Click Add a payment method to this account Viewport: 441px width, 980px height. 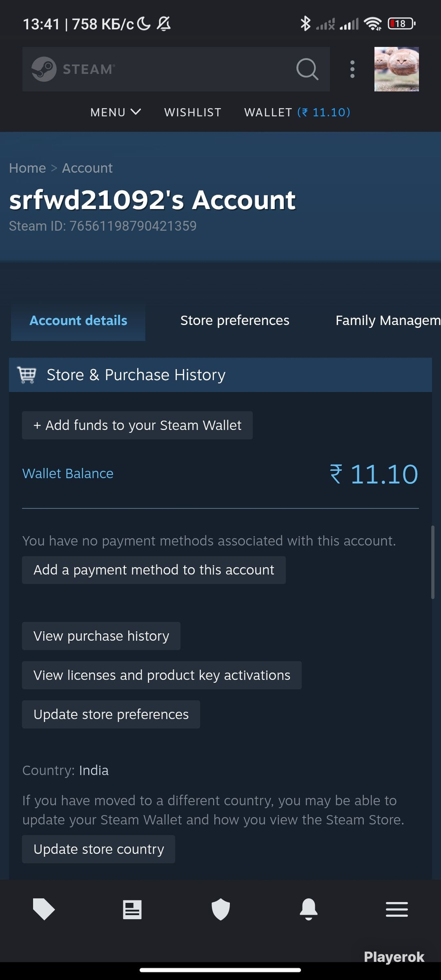click(154, 570)
